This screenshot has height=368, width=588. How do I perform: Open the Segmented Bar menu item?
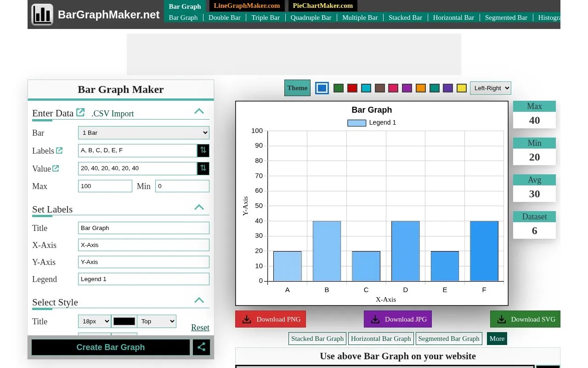point(506,17)
